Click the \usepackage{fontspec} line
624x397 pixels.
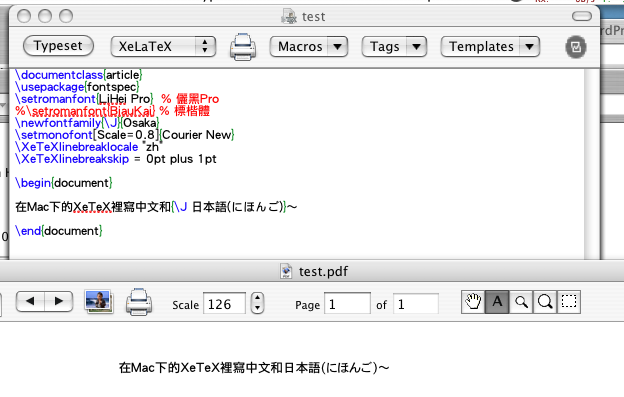[77, 87]
